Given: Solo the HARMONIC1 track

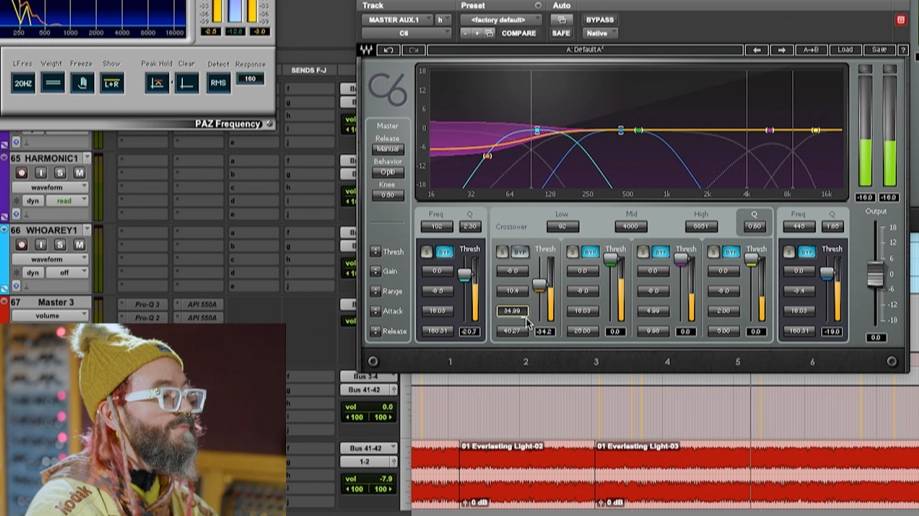Looking at the screenshot, I should pos(60,172).
